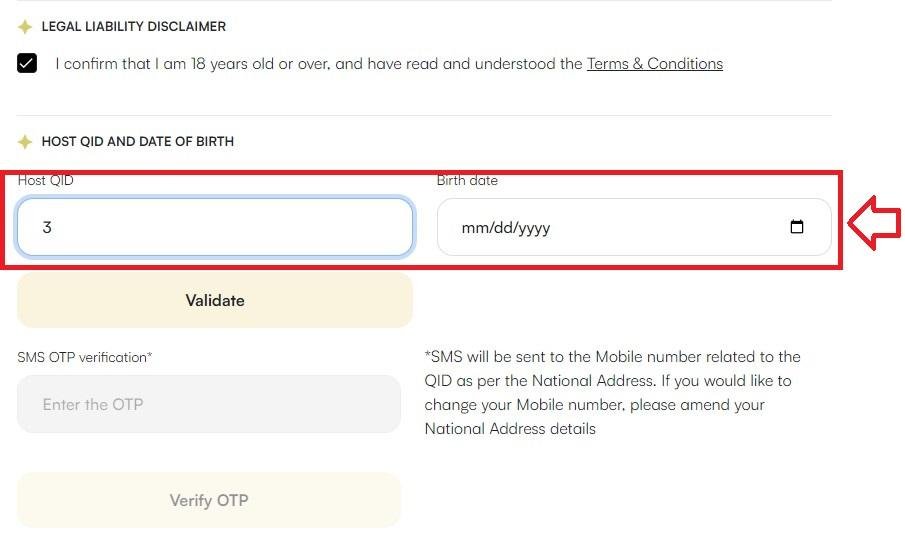Click the star icon beside Legal Liability Disclaimer
This screenshot has height=541, width=905.
pos(25,27)
